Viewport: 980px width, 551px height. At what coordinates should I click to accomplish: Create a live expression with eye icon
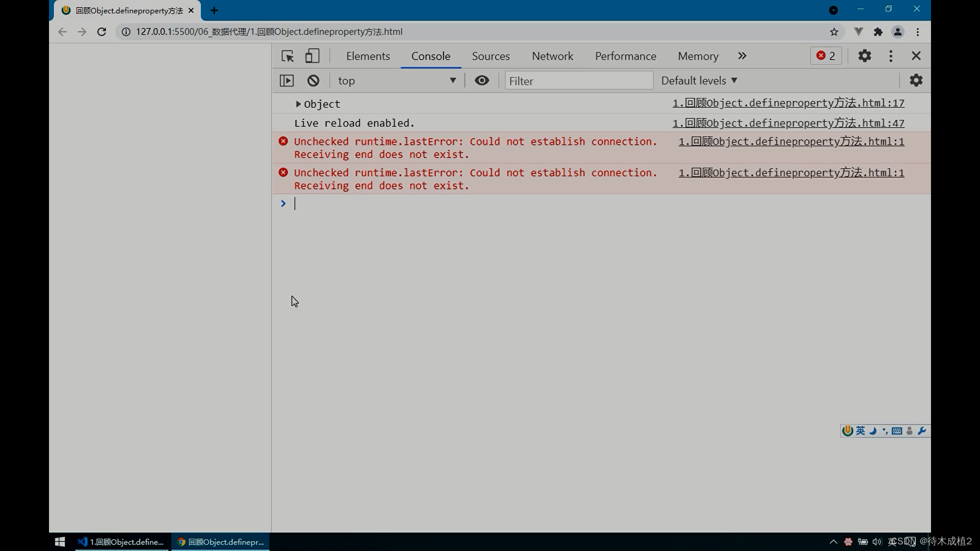[482, 81]
